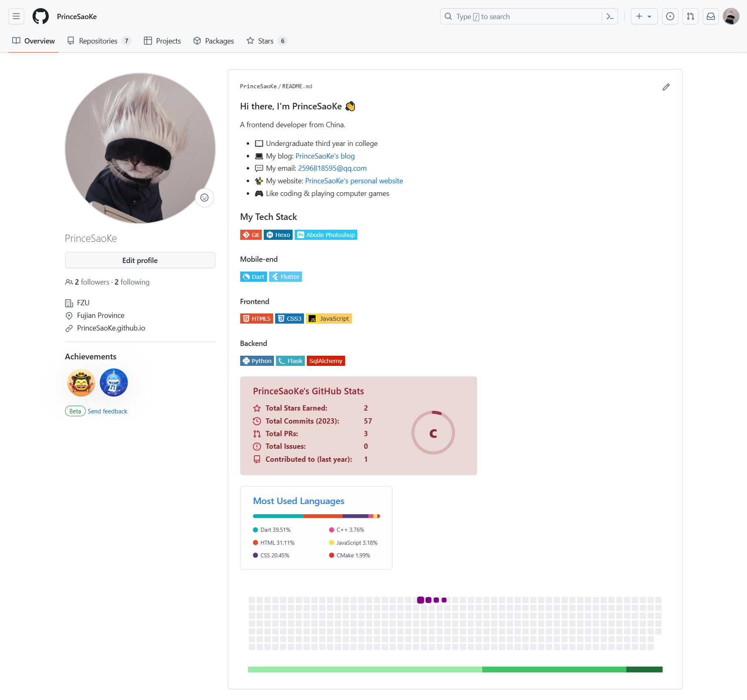Click the JavaScript badge

point(329,318)
